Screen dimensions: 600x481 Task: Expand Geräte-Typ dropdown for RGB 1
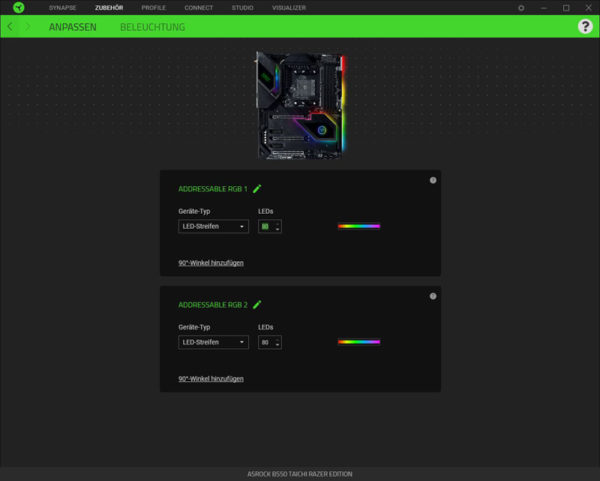pos(213,226)
